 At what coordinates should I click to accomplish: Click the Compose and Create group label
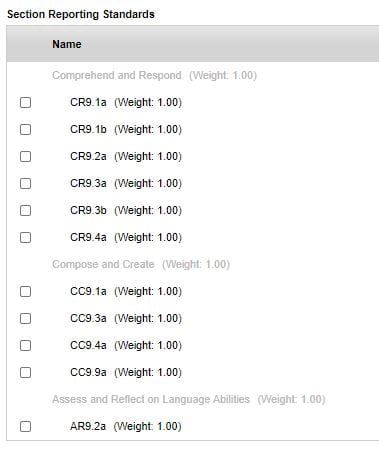click(103, 264)
